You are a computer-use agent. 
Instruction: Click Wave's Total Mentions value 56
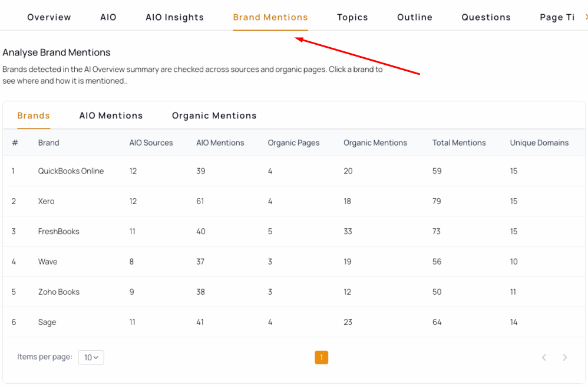pos(437,262)
